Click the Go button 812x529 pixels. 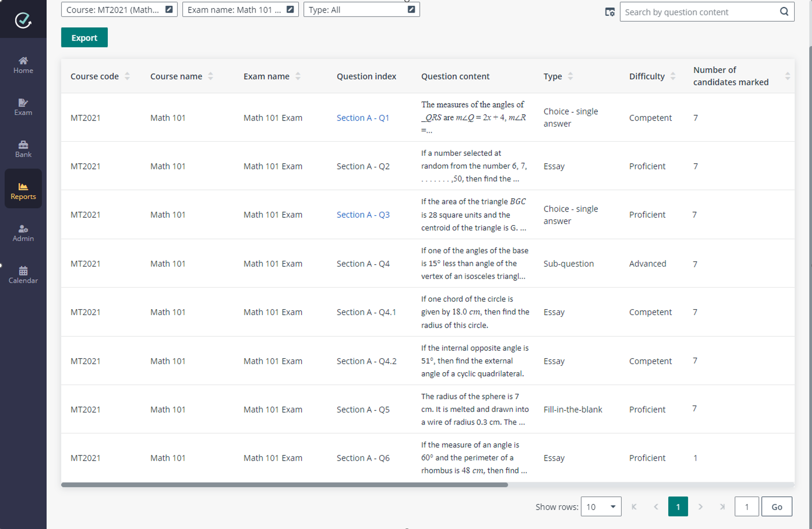[777, 507]
